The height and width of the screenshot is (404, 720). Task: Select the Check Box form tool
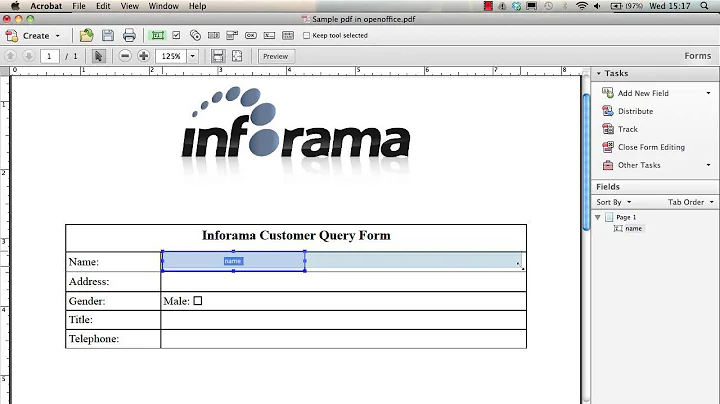pos(176,35)
